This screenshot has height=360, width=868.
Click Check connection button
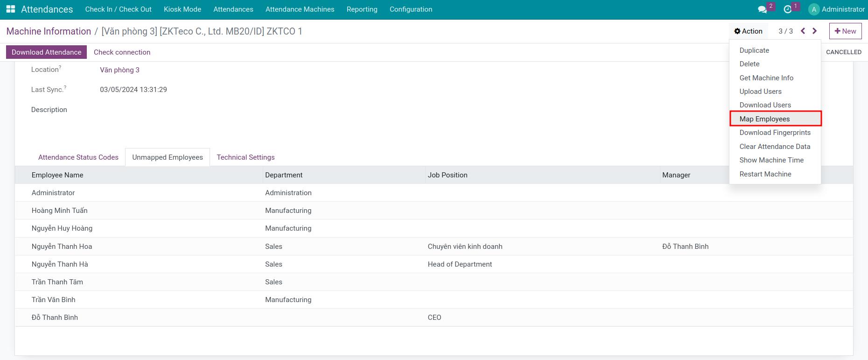coord(122,52)
